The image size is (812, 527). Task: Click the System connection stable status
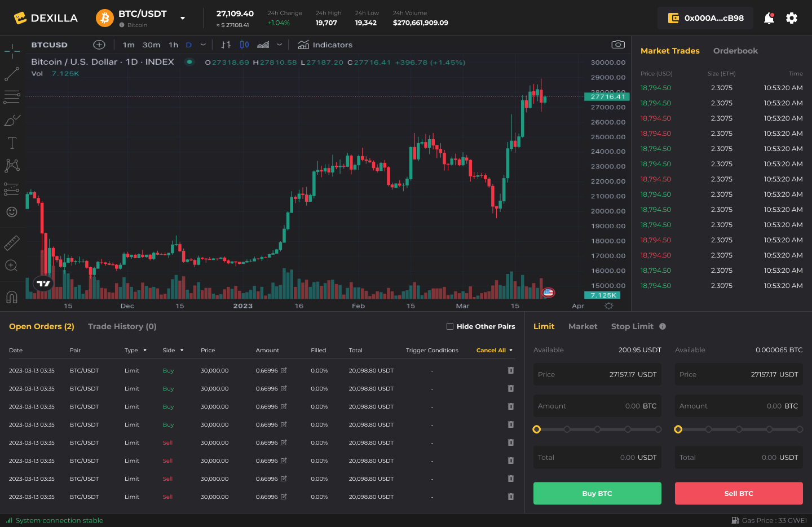[55, 520]
